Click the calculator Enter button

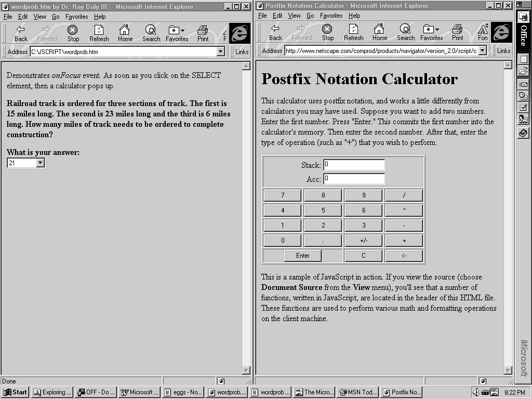click(303, 256)
